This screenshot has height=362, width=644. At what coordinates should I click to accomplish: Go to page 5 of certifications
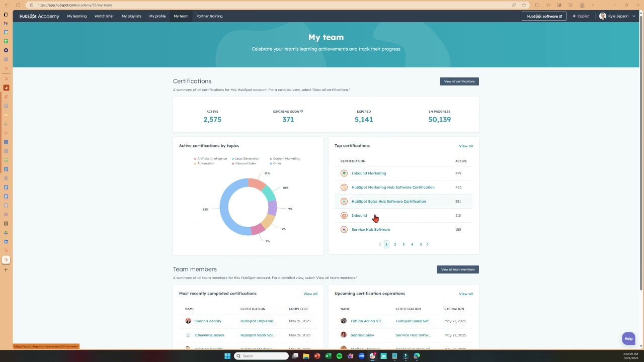click(421, 244)
